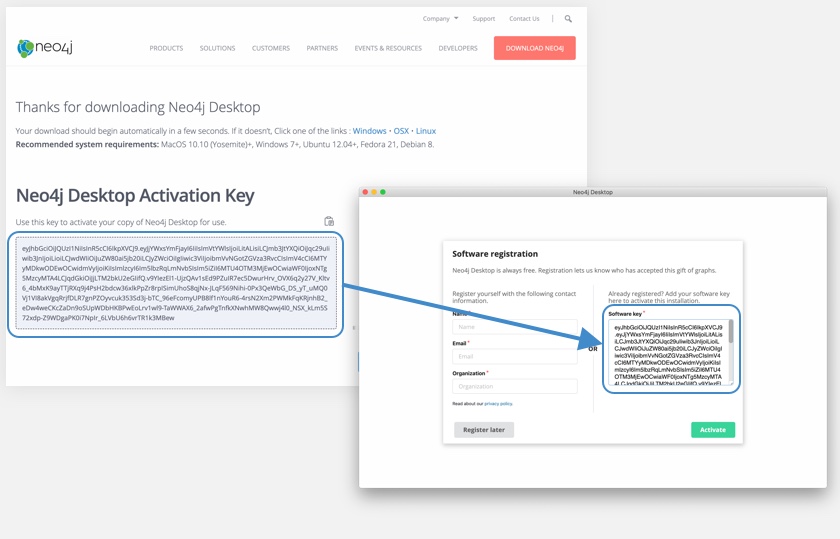Open the privacy policy link

point(498,404)
